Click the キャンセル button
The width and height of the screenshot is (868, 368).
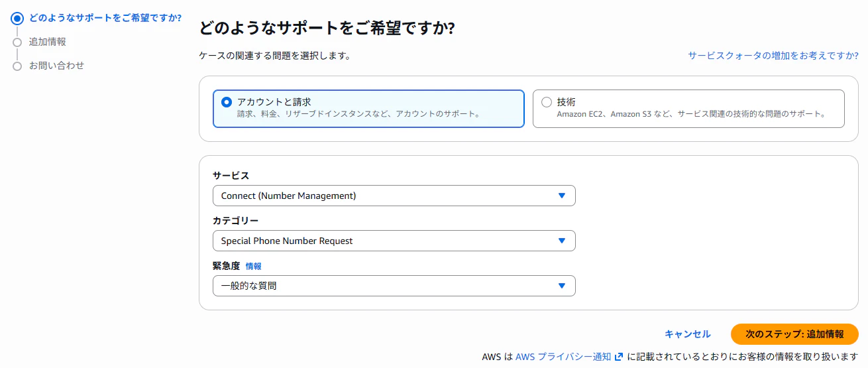click(x=688, y=334)
